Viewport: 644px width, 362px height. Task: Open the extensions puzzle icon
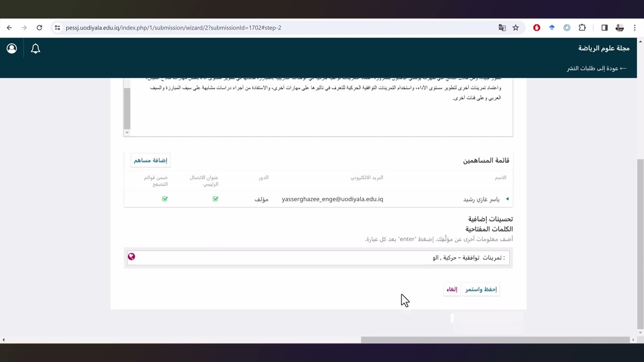point(582,28)
